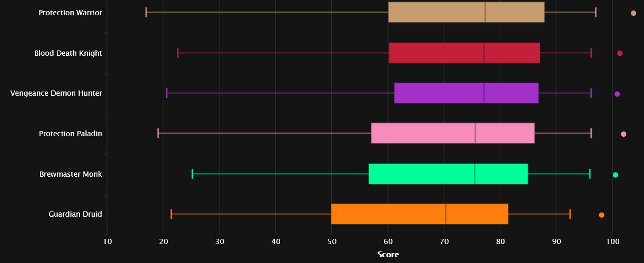Click the Blood Death Knight axis label
Screen dimensions: 644x263
(x=68, y=53)
